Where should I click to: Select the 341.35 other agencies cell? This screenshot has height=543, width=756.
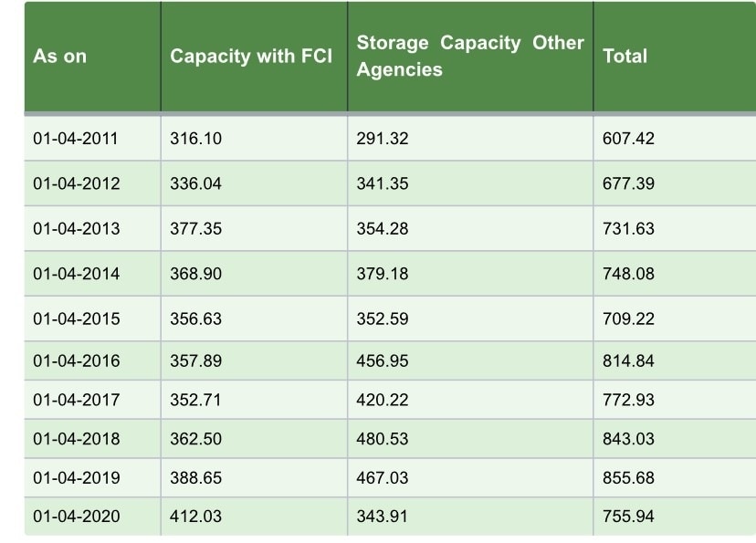pyautogui.click(x=383, y=183)
